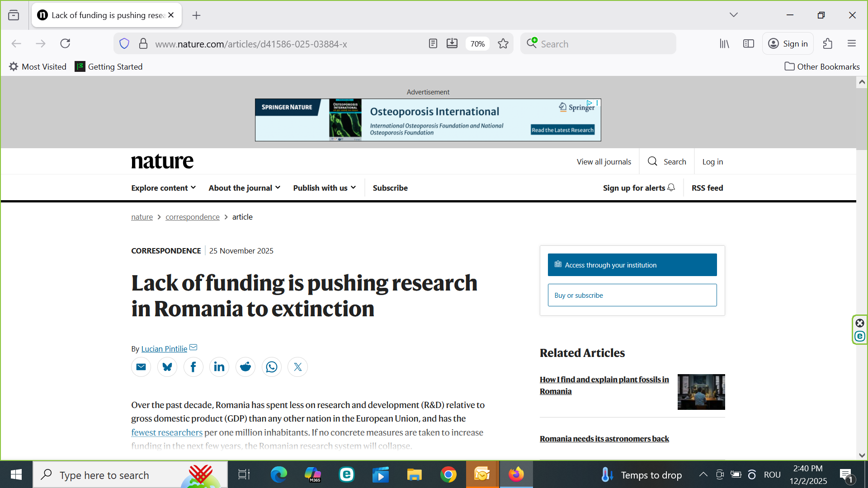Share article on LinkedIn

click(219, 367)
